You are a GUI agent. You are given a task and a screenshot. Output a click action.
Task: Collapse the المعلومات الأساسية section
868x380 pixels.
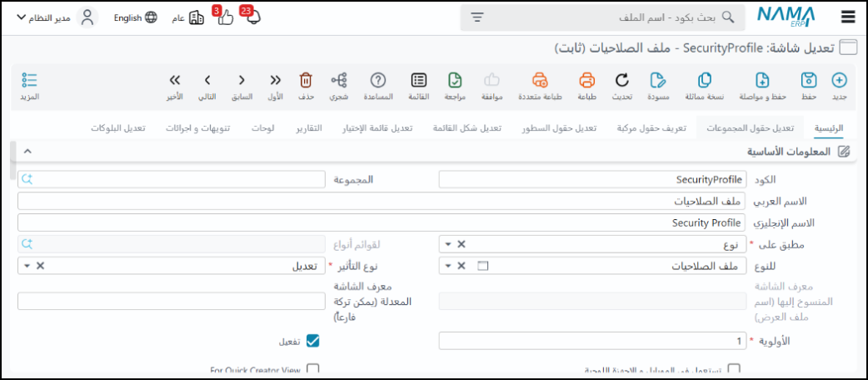[x=27, y=152]
